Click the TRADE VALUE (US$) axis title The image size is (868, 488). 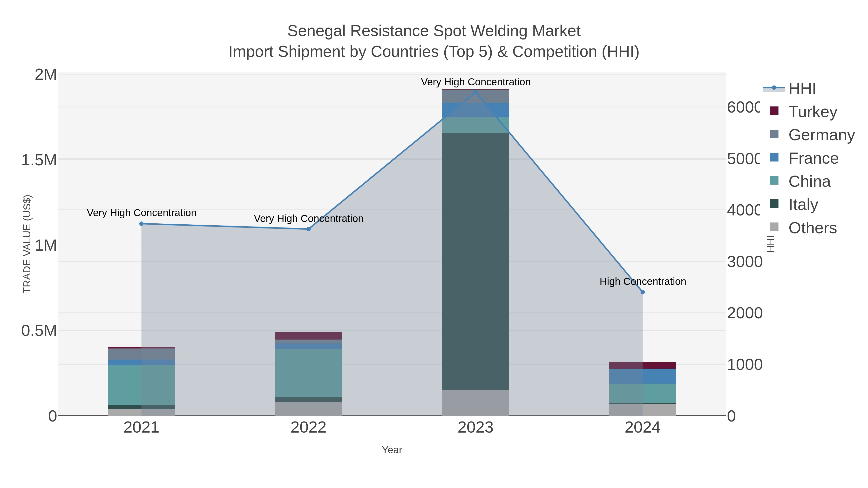coord(27,244)
